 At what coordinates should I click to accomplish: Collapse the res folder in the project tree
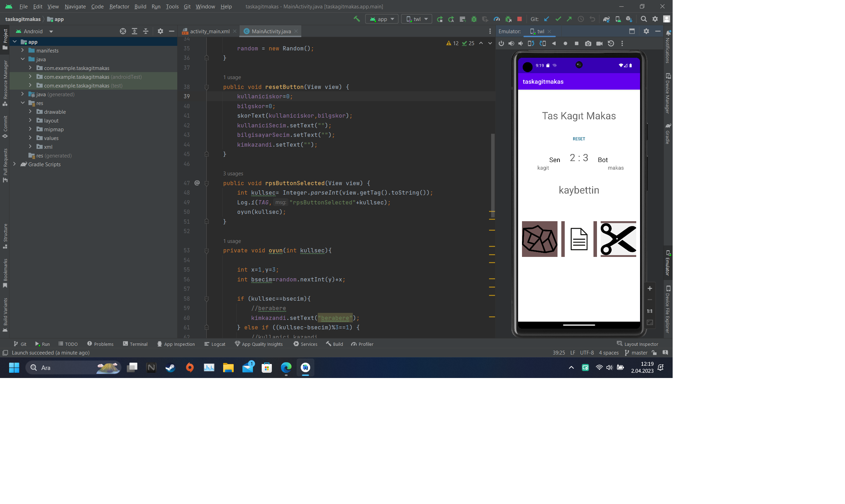(x=23, y=103)
